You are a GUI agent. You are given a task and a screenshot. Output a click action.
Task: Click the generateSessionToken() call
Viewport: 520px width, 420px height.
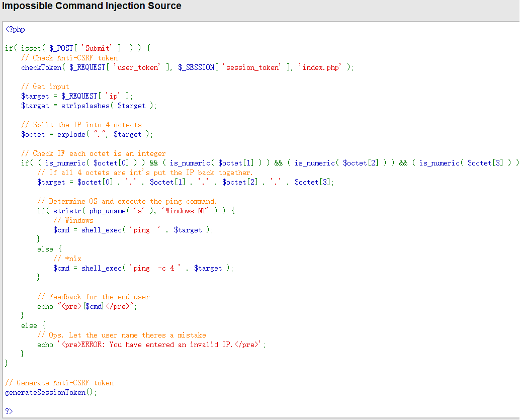(x=50, y=392)
